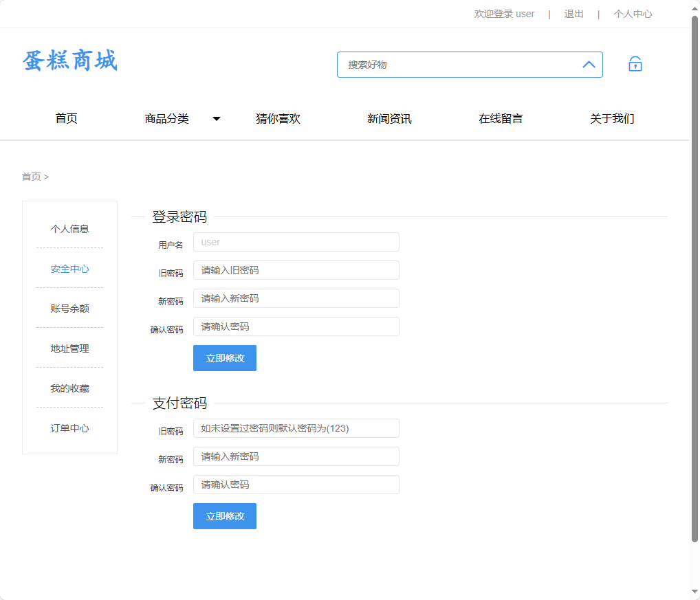
Task: Visit 新闻资讯 section
Action: click(x=389, y=118)
